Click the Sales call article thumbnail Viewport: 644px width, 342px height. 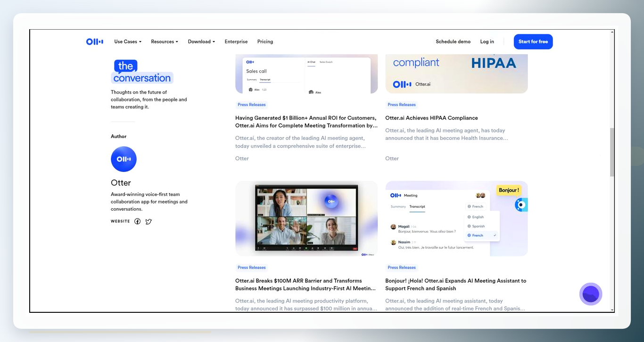point(306,74)
